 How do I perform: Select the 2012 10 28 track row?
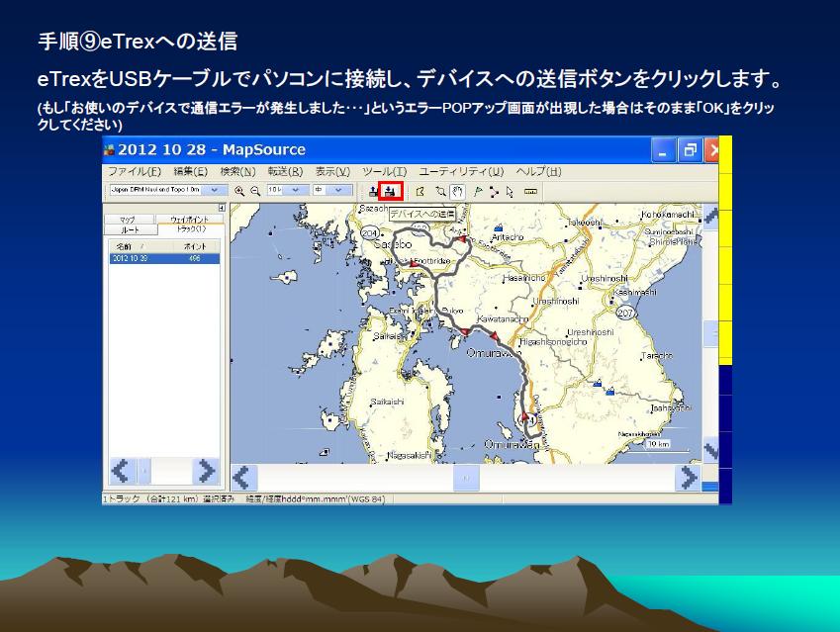tap(164, 258)
